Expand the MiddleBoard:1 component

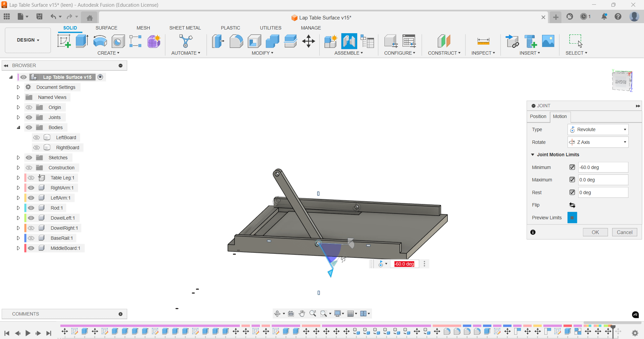(18, 248)
